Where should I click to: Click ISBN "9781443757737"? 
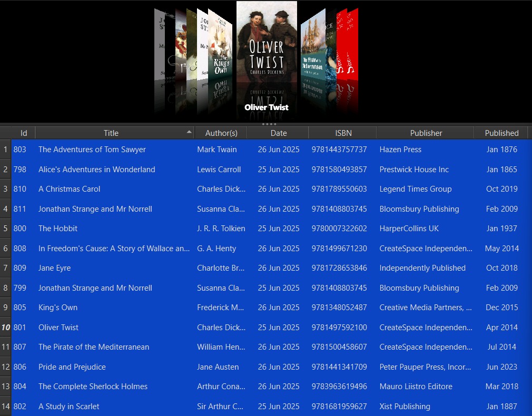point(339,150)
